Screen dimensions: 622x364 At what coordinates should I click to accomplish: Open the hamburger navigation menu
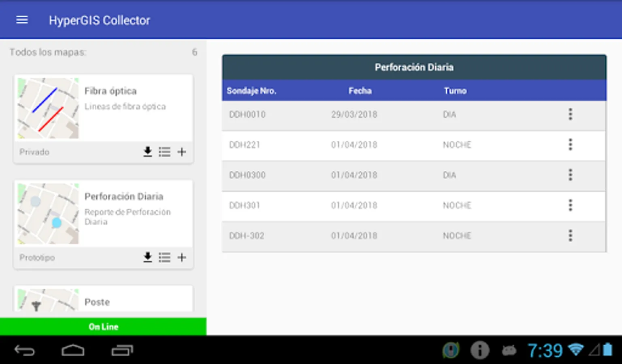(22, 20)
